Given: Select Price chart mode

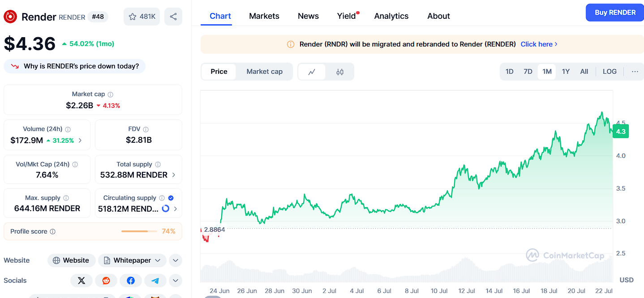Looking at the screenshot, I should [x=219, y=72].
